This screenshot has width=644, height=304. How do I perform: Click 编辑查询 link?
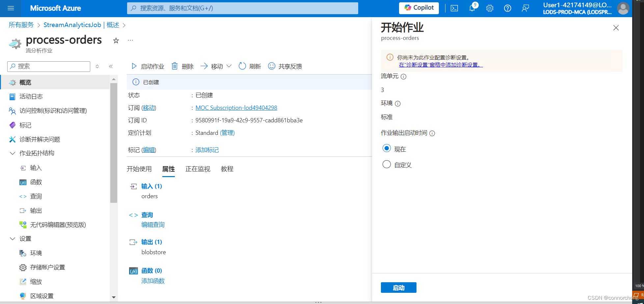tap(153, 225)
